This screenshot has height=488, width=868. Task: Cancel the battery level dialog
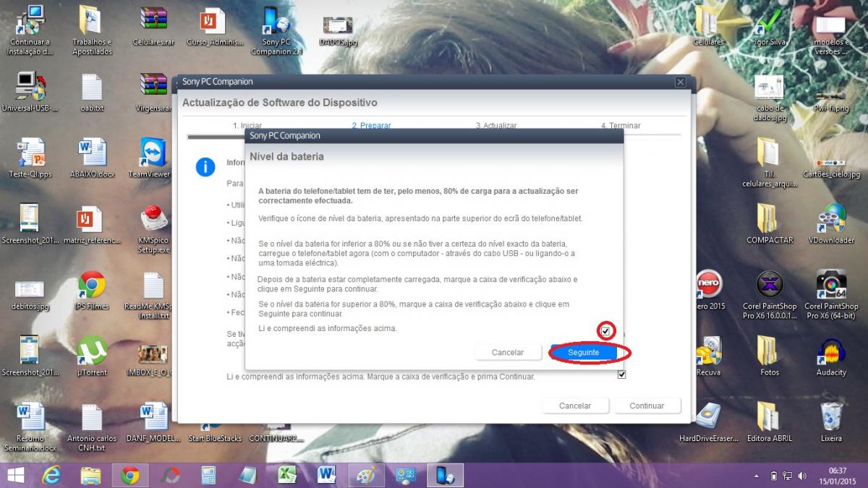tap(508, 352)
